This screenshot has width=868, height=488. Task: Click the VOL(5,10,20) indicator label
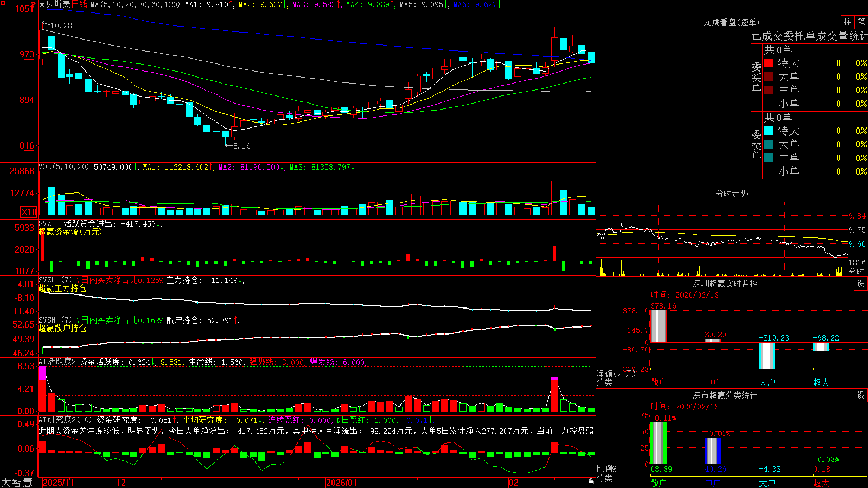pos(63,167)
